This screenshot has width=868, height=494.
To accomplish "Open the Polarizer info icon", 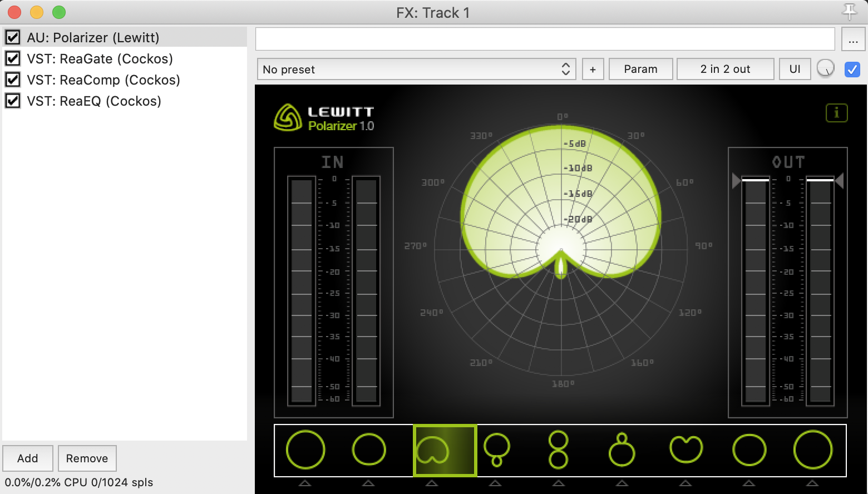I will 836,113.
